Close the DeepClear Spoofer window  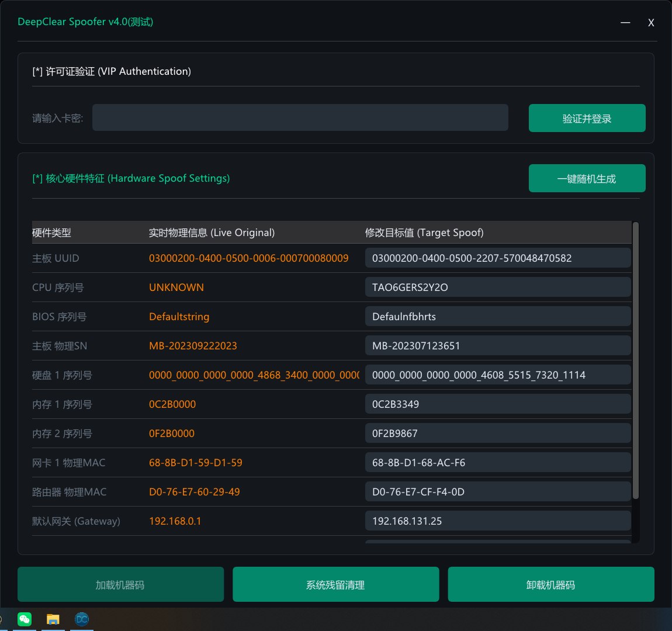(x=650, y=22)
